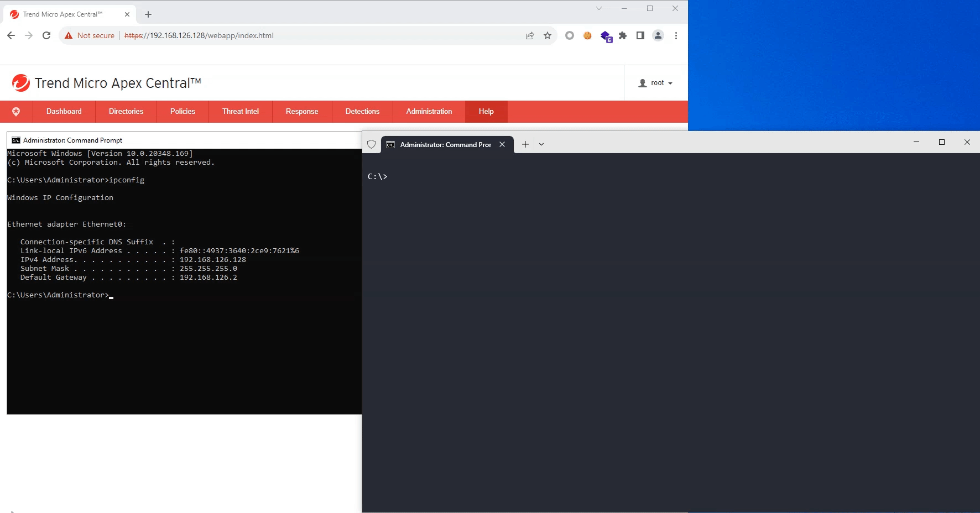Click the browser back arrow
980x513 pixels.
coord(11,35)
